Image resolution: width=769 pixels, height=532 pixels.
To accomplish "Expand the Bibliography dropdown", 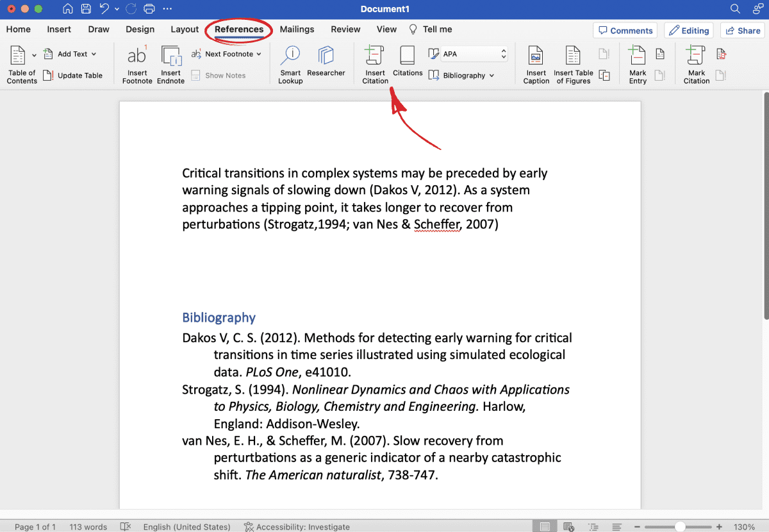I will point(463,75).
